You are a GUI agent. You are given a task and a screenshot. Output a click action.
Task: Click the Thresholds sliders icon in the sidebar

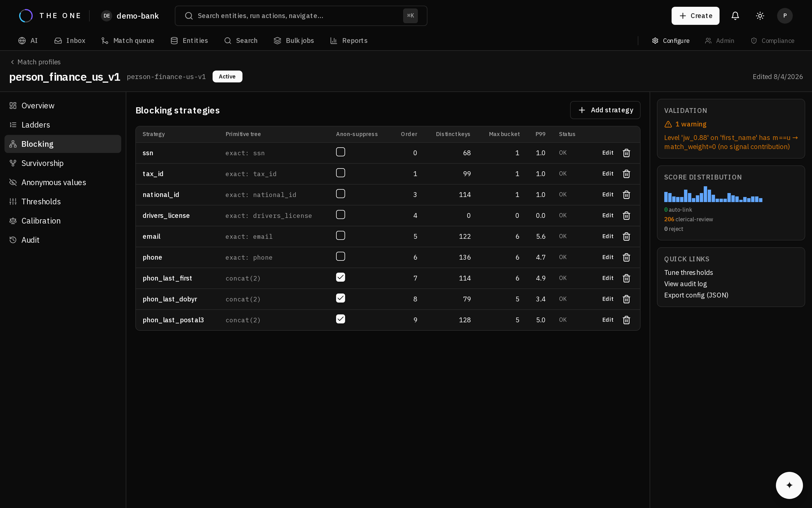[x=13, y=202]
